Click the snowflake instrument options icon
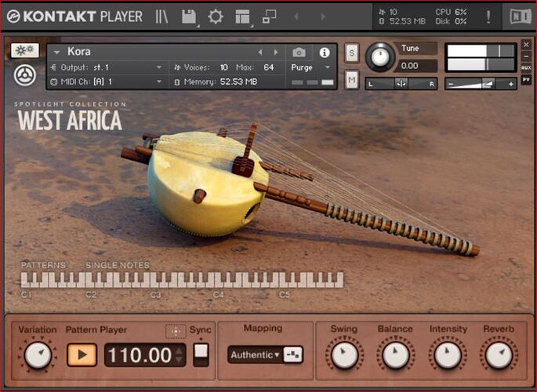Screen dimensions: 537x392 coord(24,50)
